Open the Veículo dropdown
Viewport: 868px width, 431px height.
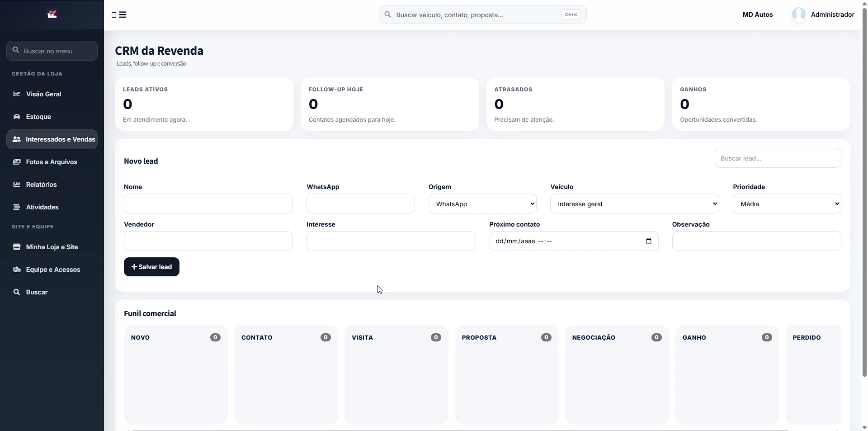pyautogui.click(x=635, y=204)
